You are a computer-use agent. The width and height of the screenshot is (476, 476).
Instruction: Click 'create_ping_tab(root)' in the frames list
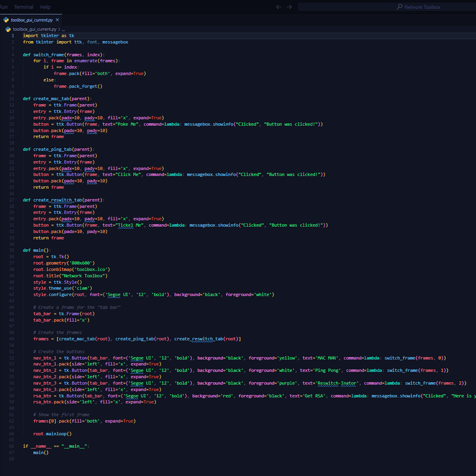pos(142,339)
